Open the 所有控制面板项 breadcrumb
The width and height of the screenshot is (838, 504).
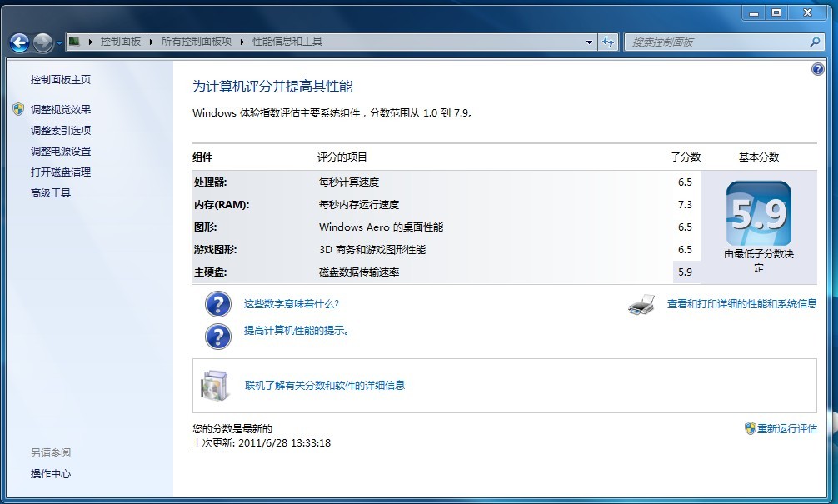[x=196, y=41]
